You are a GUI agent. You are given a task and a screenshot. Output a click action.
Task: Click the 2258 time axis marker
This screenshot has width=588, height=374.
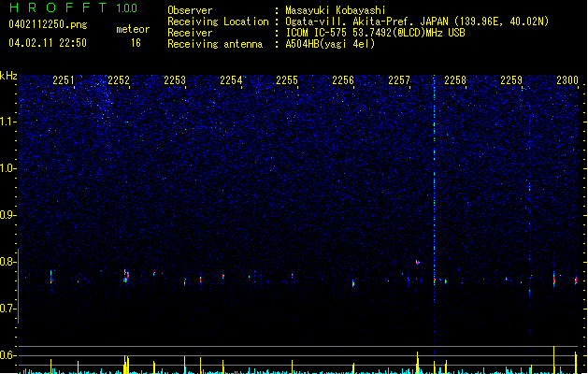(455, 79)
